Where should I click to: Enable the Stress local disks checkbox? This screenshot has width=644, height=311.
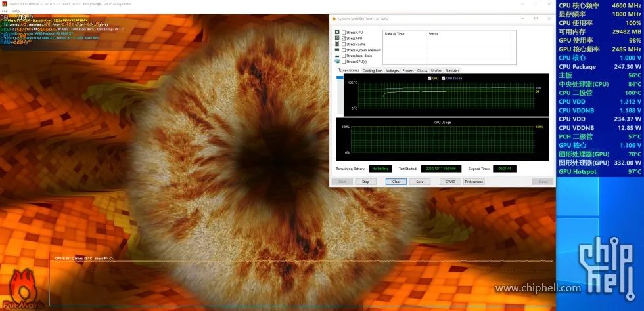click(x=344, y=56)
